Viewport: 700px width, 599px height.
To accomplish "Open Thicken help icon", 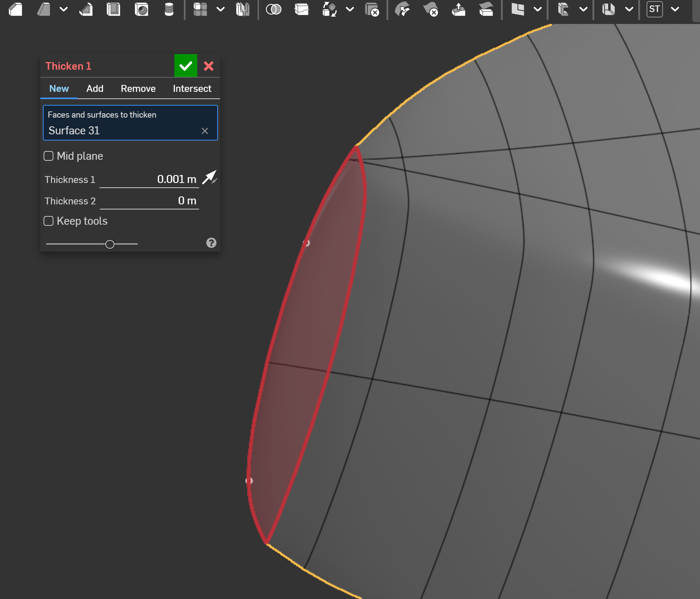I will pos(211,243).
